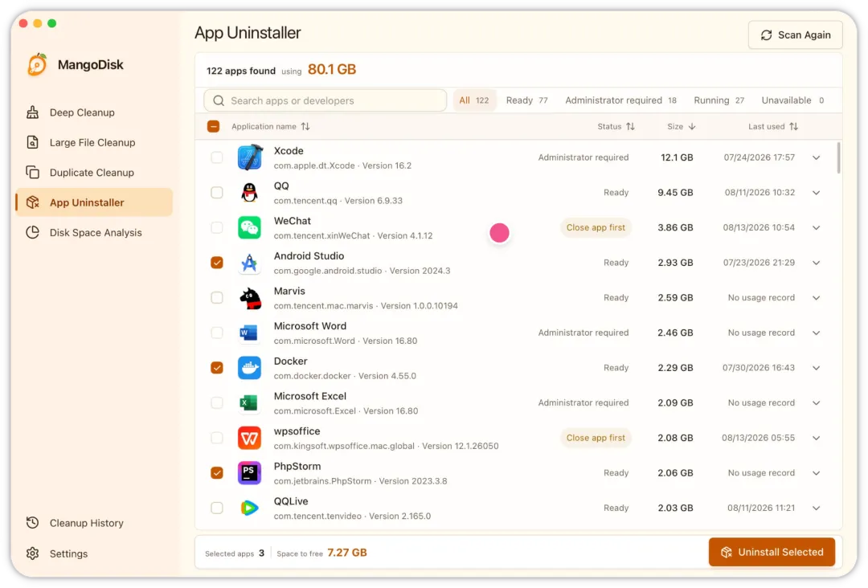The image size is (868, 588).
Task: Expand the QQ row details
Action: pyautogui.click(x=817, y=193)
